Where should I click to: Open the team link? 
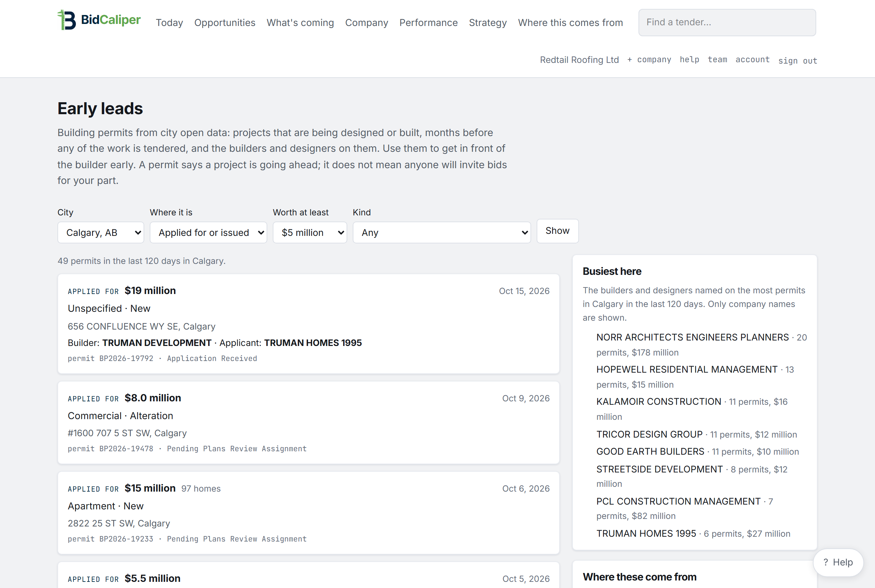[x=717, y=59]
